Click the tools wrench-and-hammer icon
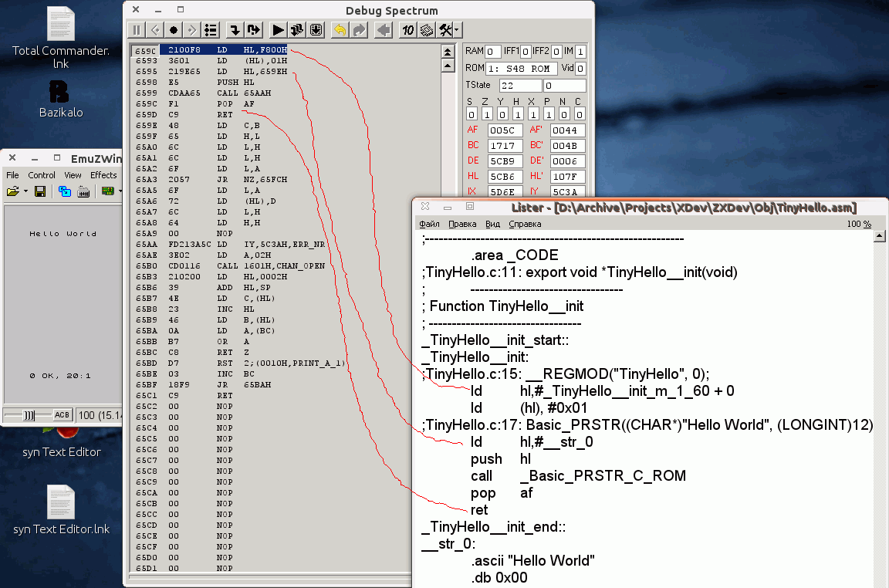 [445, 30]
